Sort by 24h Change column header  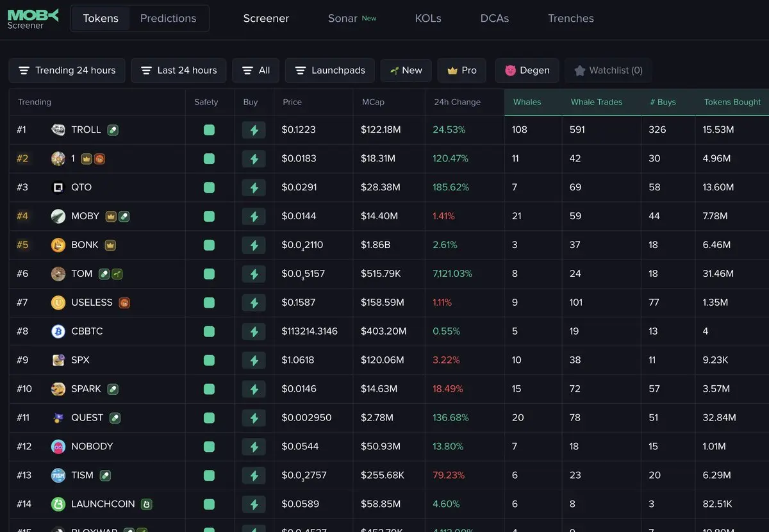pos(457,102)
